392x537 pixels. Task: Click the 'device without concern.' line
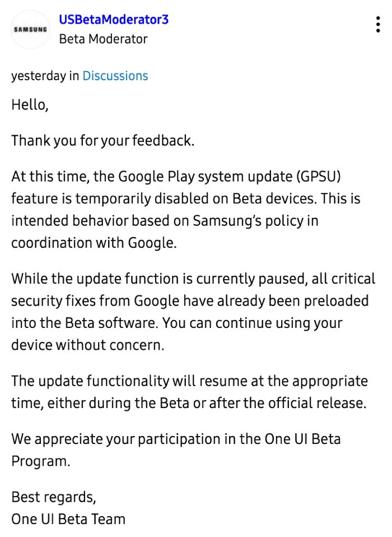tap(87, 345)
